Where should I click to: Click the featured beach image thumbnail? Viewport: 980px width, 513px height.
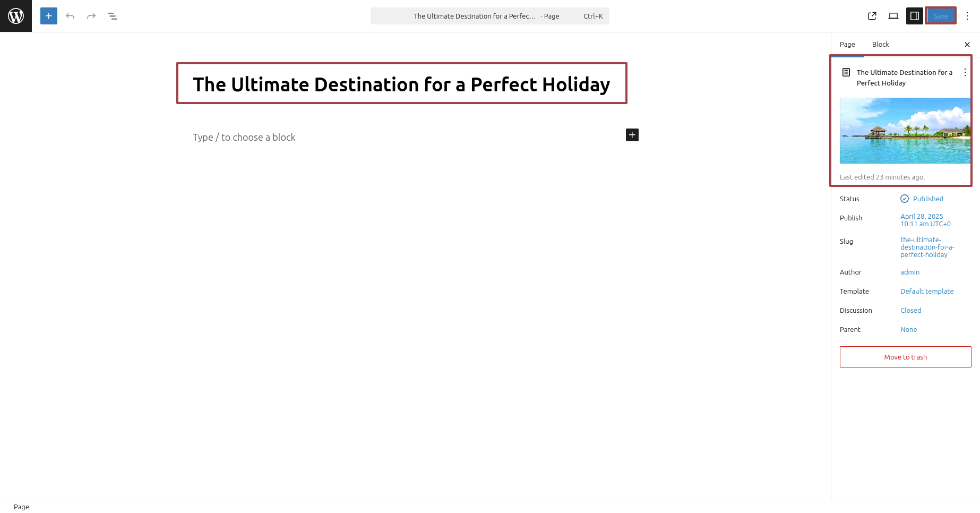[905, 131]
